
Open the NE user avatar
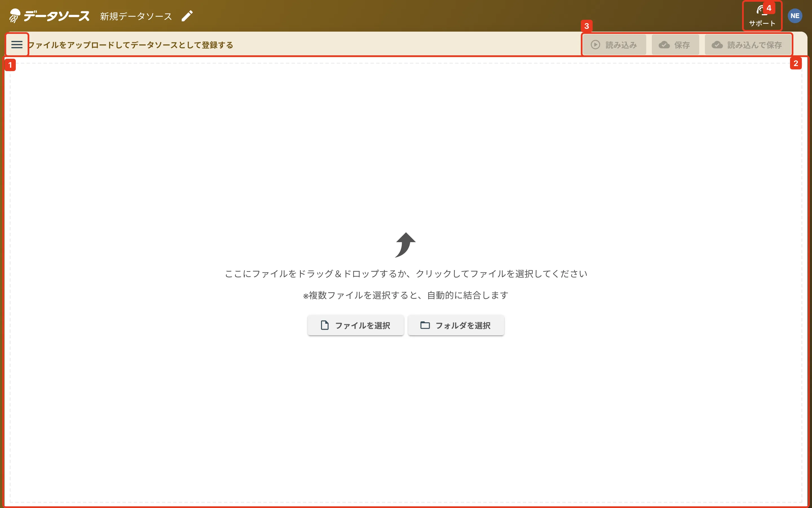(795, 16)
